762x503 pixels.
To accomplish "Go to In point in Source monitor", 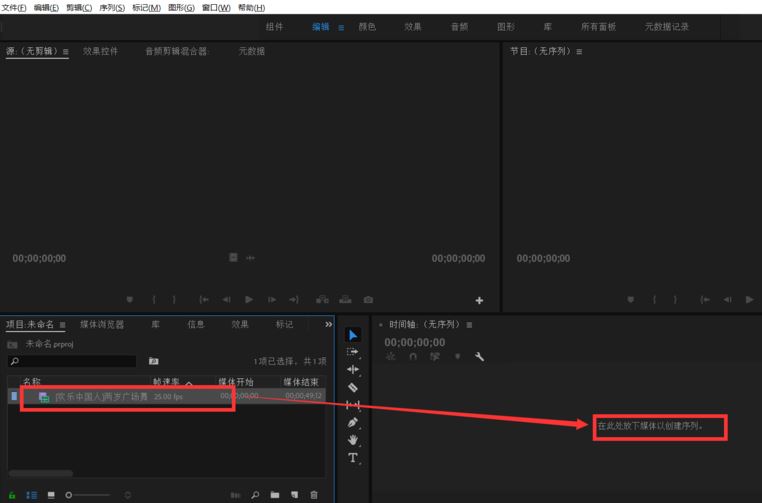I will click(204, 299).
